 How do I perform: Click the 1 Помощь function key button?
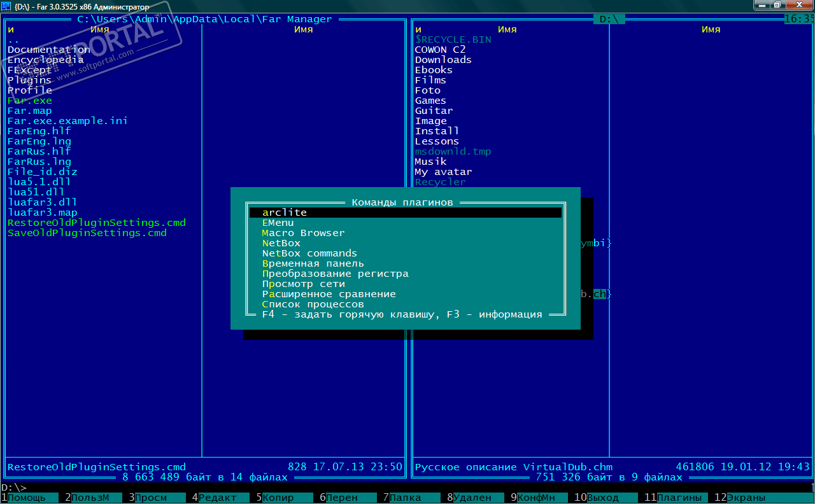pyautogui.click(x=29, y=498)
